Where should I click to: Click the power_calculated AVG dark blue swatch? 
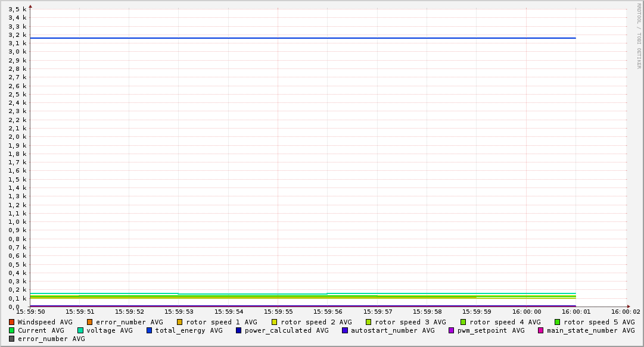239,330
